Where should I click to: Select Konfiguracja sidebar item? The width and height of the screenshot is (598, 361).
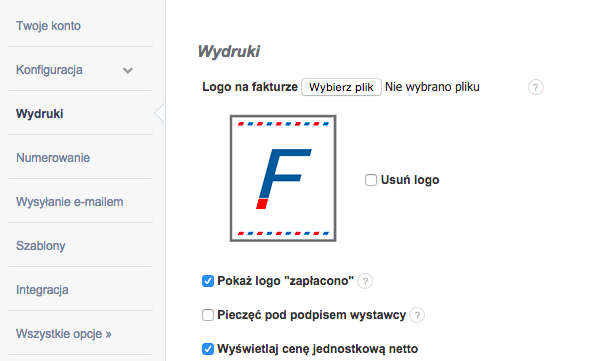point(49,70)
